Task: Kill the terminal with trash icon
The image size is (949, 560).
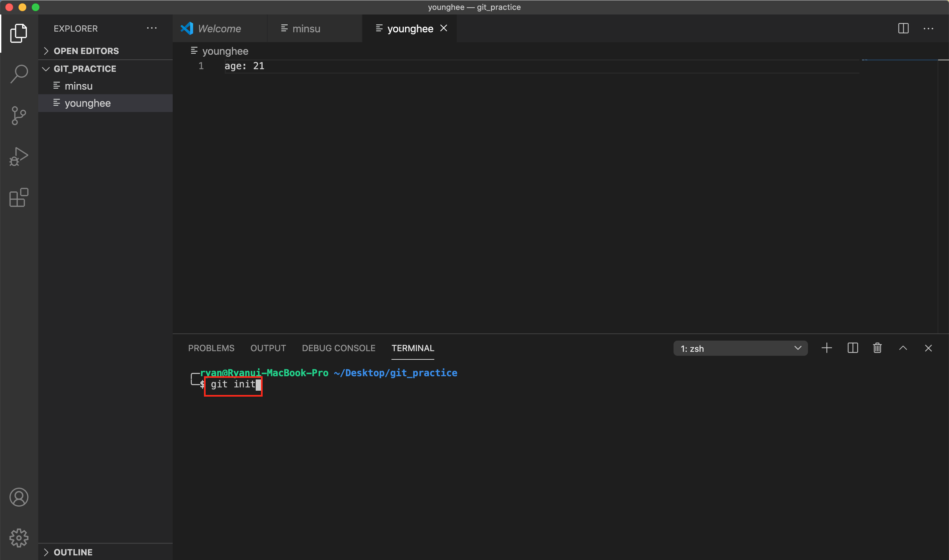Action: pyautogui.click(x=877, y=348)
